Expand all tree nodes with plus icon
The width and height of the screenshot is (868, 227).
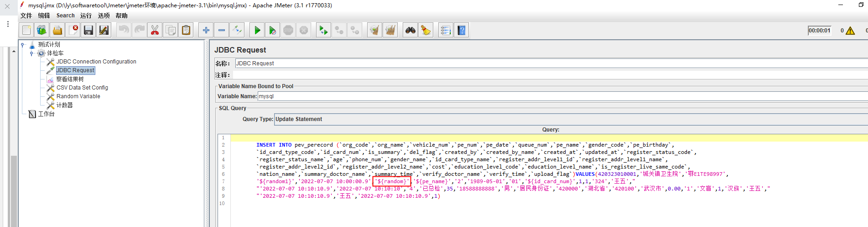[x=206, y=30]
